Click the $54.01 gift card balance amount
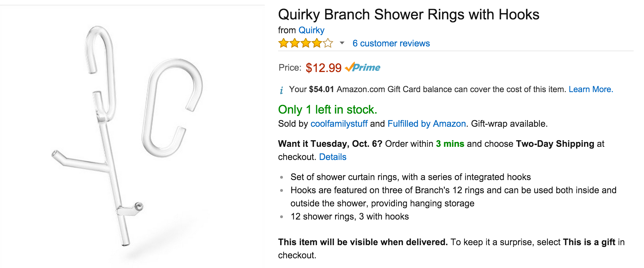The image size is (644, 268). 321,89
